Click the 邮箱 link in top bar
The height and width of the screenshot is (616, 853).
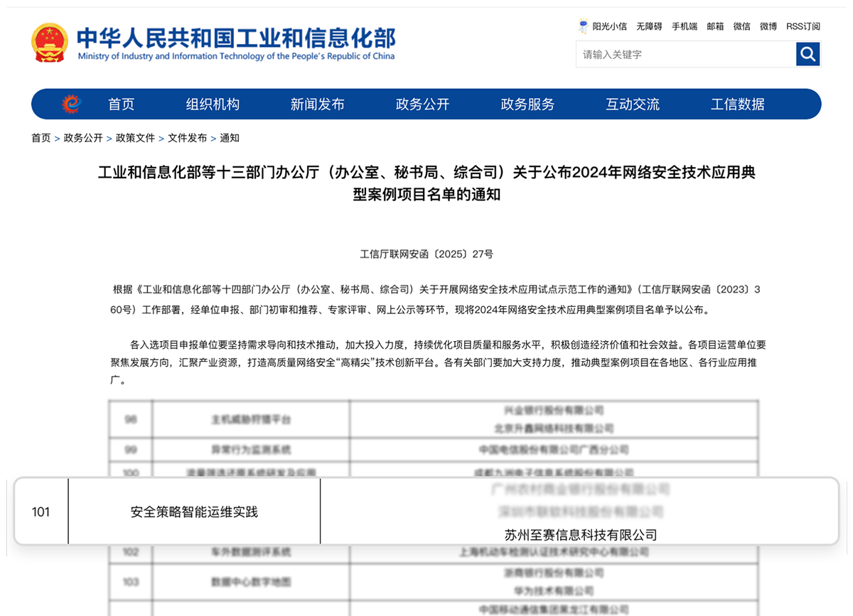(x=715, y=26)
